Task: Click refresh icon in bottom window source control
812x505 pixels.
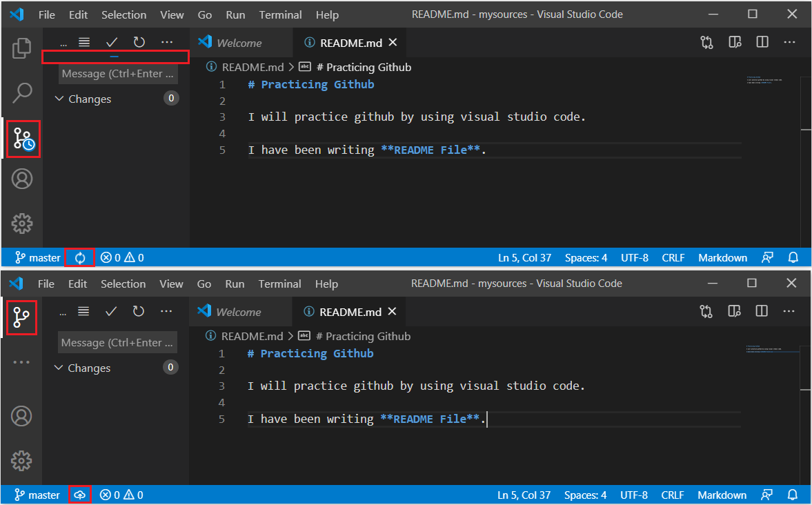Action: coord(138,311)
